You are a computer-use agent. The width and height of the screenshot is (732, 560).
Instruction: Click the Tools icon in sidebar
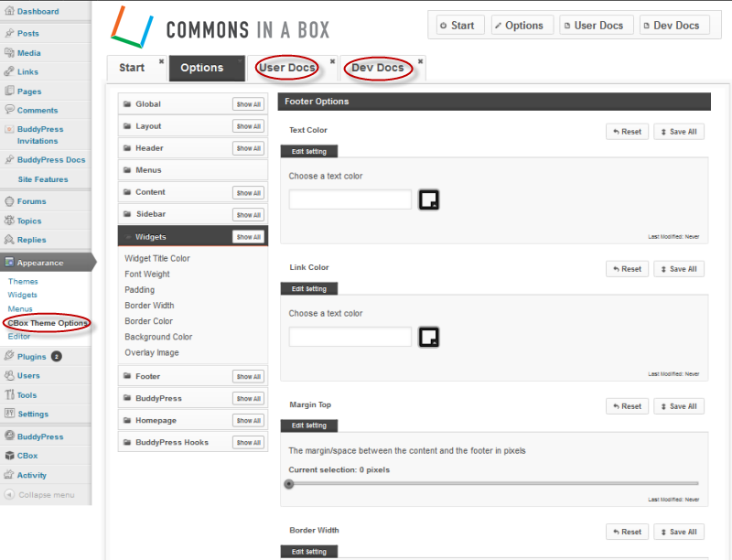(9, 394)
